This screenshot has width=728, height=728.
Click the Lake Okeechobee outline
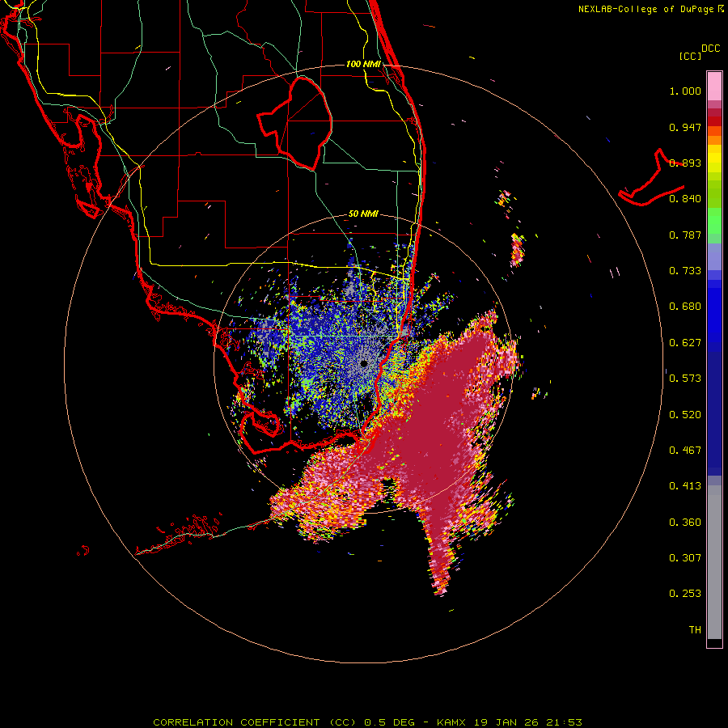pos(294,123)
